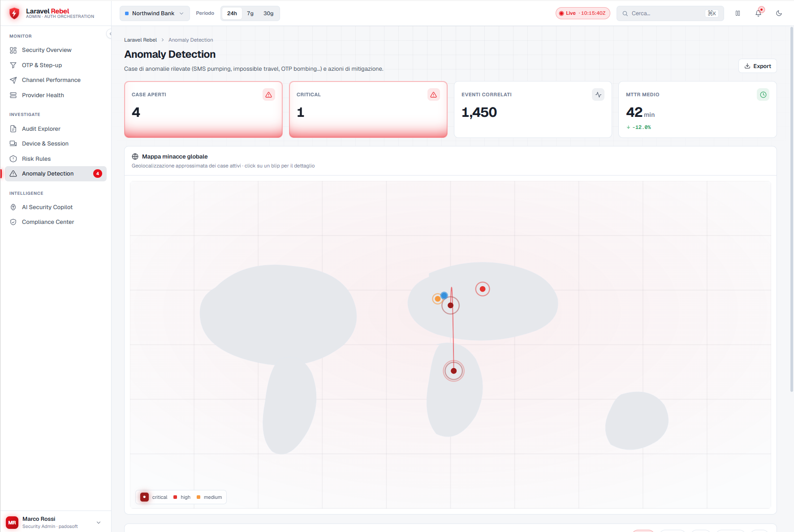The height and width of the screenshot is (532, 794).
Task: Open the Case Aperti card
Action: (x=203, y=109)
